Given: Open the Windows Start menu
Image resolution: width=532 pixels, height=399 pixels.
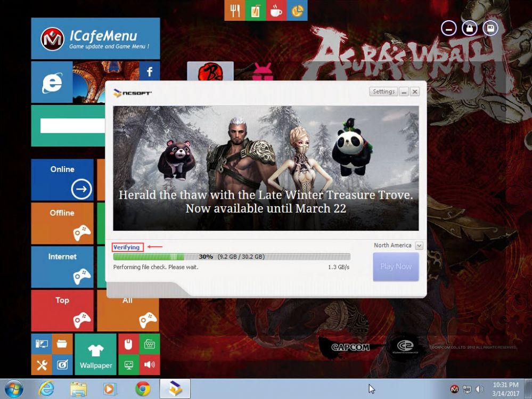Looking at the screenshot, I should pyautogui.click(x=14, y=389).
